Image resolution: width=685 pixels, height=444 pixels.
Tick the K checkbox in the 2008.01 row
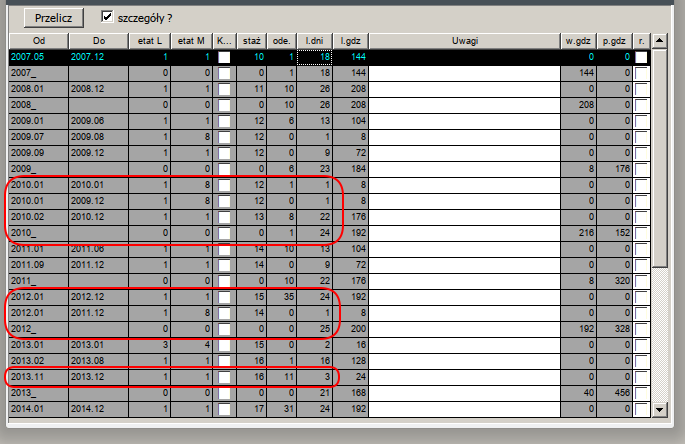pyautogui.click(x=224, y=88)
